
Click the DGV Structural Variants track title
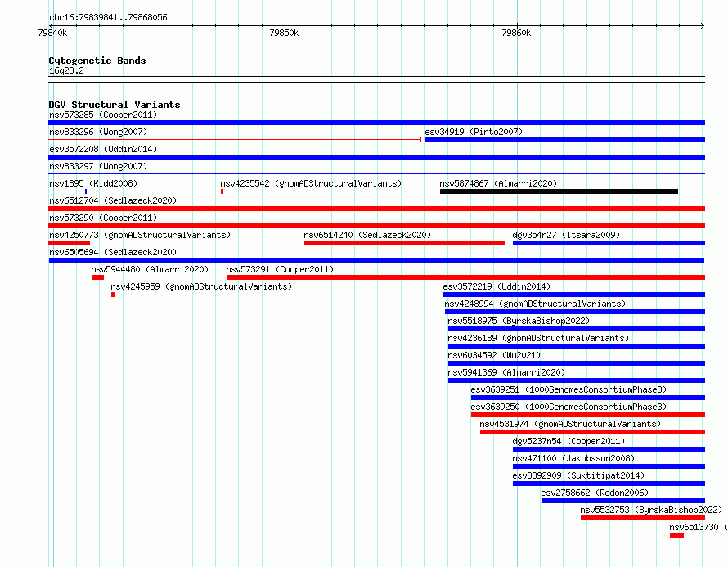point(115,105)
